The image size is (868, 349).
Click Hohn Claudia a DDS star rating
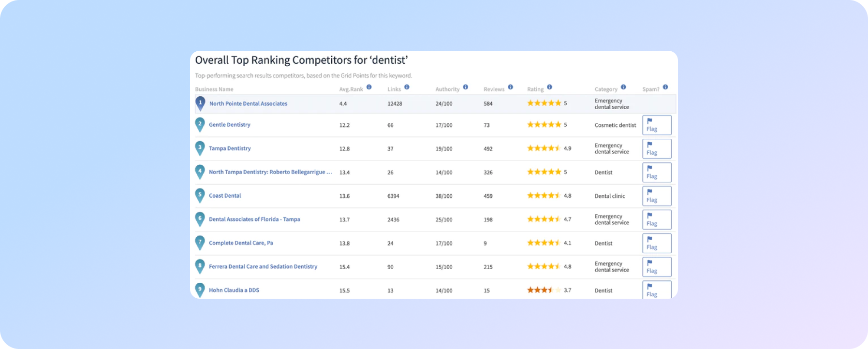tap(544, 291)
